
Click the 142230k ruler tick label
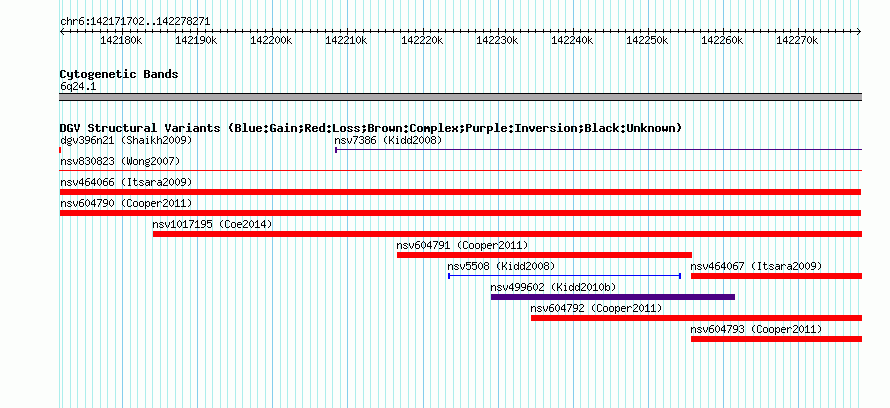[497, 41]
